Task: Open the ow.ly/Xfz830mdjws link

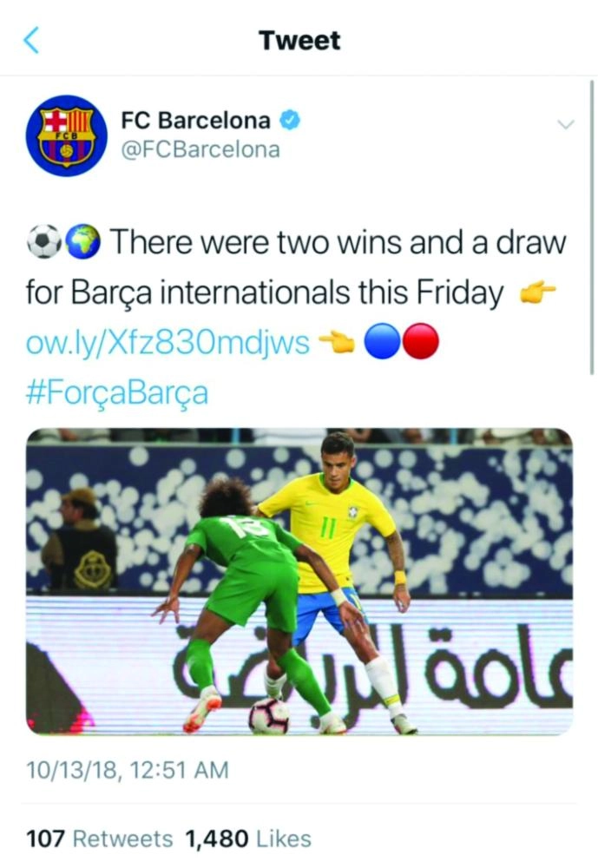Action: pos(168,342)
